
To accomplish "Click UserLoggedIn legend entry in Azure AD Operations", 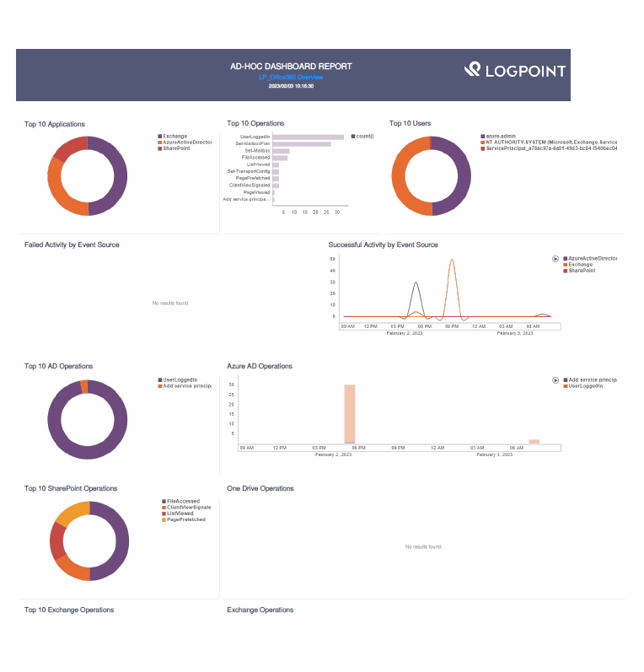I will 583,385.
